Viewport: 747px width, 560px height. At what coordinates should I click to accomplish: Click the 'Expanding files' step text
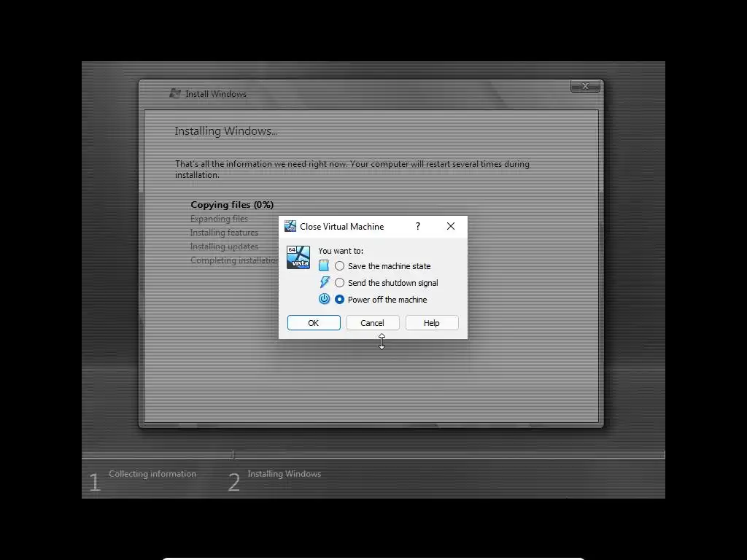[219, 219]
